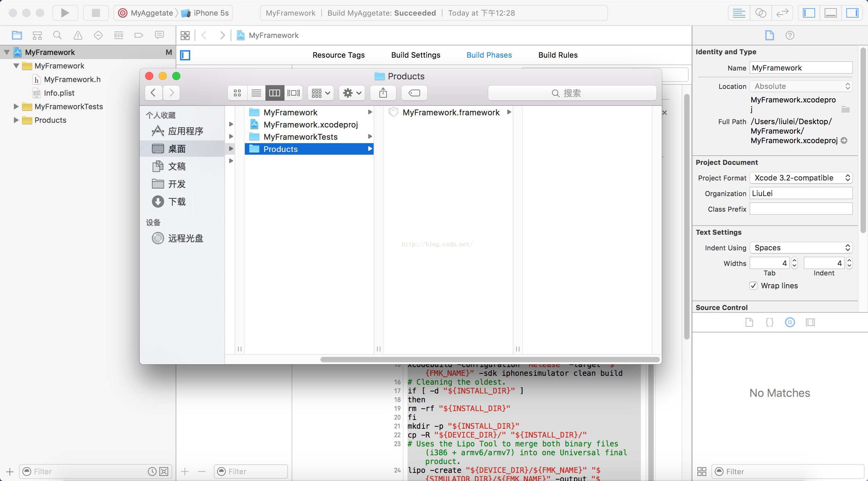
Task: Select 文稿 in Finder sidebar
Action: [x=182, y=166]
